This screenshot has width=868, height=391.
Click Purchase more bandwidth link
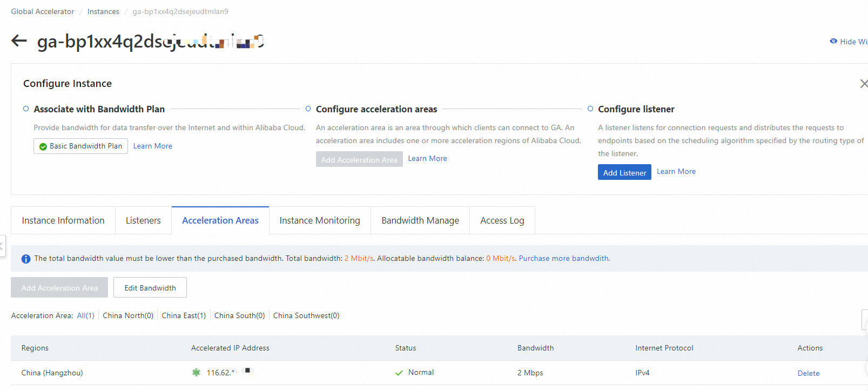pos(563,258)
